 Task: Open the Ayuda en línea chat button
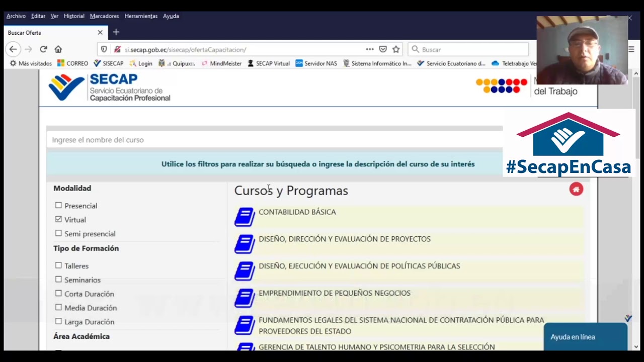(x=586, y=336)
